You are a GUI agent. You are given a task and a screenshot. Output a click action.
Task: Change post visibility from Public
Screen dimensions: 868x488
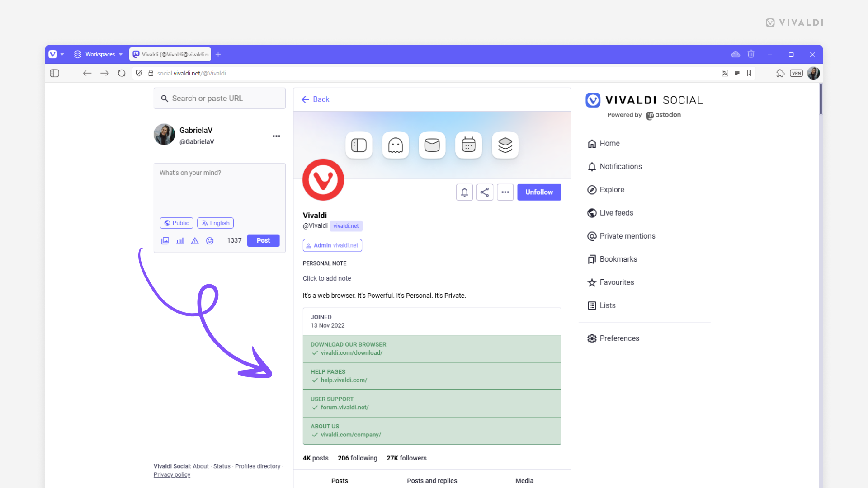click(x=176, y=223)
